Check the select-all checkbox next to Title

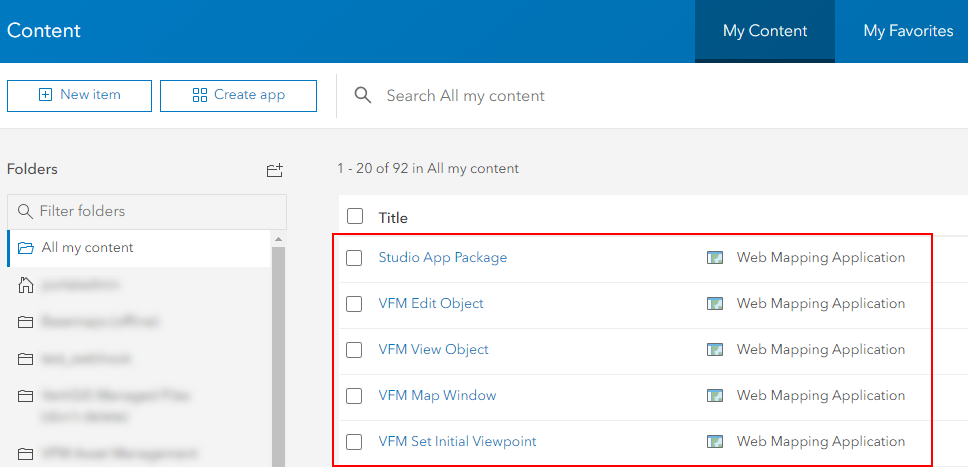pyautogui.click(x=355, y=217)
